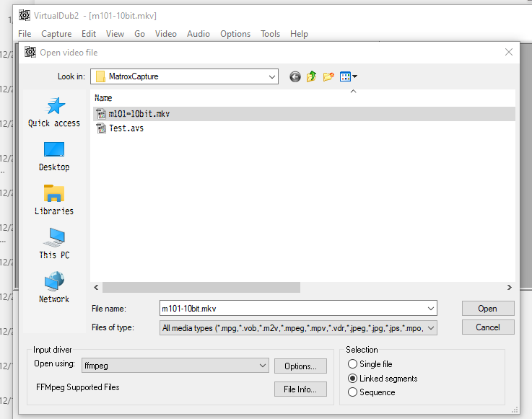Image resolution: width=532 pixels, height=419 pixels.
Task: Click the Open video file dialog icon
Action: [30, 52]
